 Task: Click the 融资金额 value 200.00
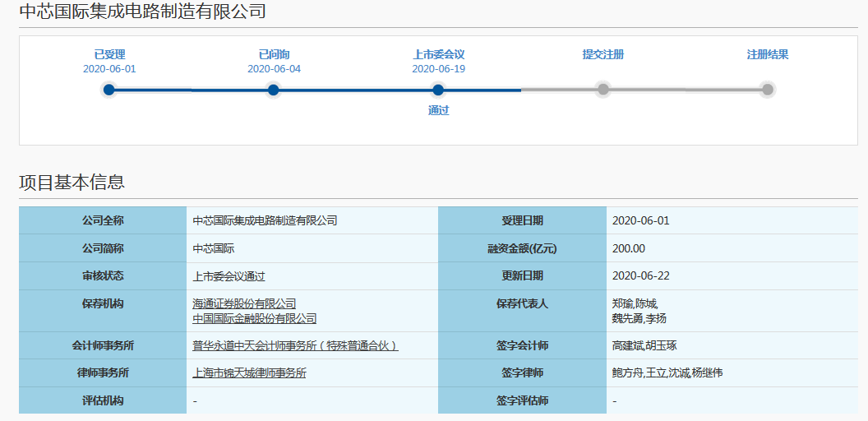(x=629, y=248)
